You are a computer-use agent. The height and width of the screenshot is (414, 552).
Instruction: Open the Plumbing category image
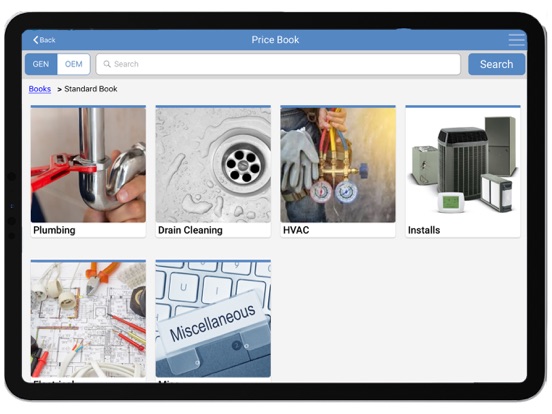point(88,165)
